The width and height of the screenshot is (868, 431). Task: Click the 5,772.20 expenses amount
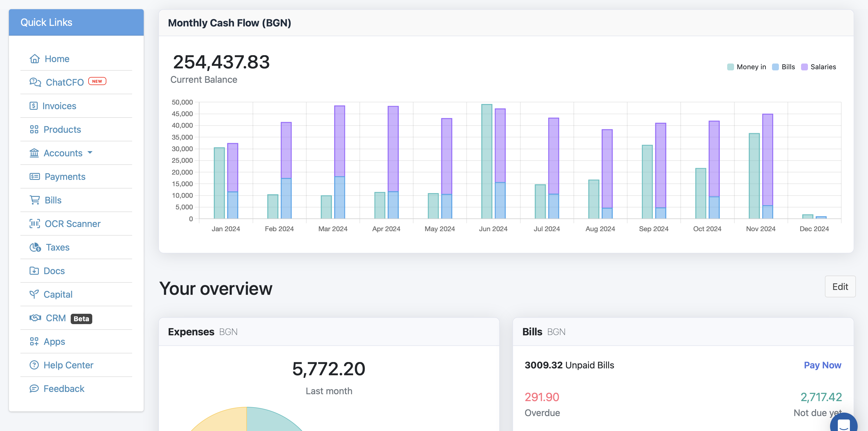coord(329,369)
